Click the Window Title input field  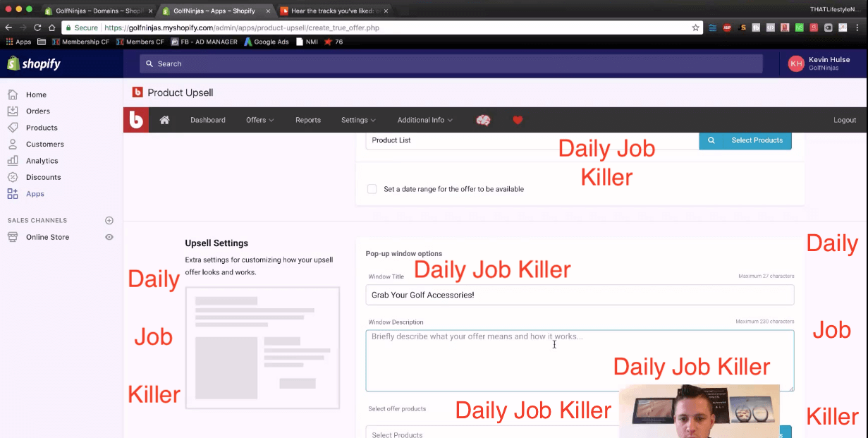[580, 295]
